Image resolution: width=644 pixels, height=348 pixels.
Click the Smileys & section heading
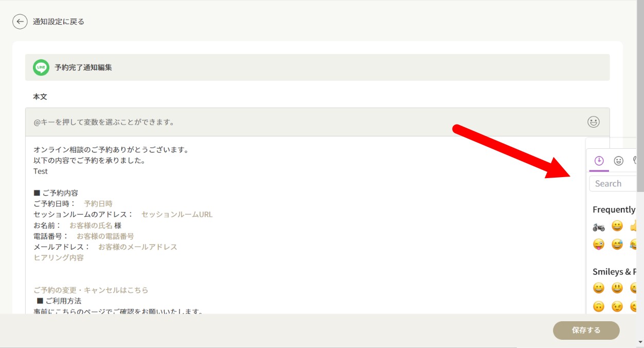(614, 272)
